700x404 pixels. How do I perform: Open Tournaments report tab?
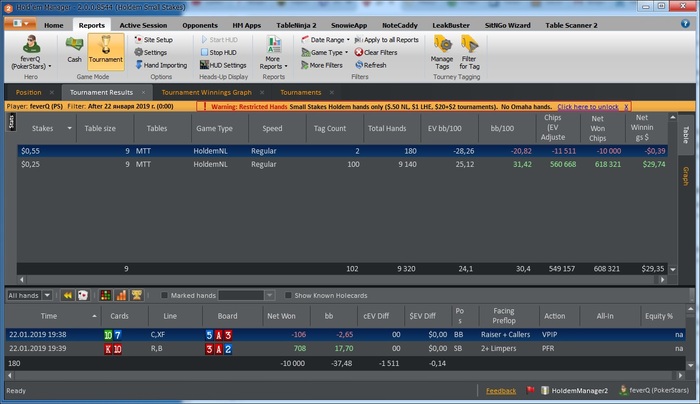pos(300,92)
